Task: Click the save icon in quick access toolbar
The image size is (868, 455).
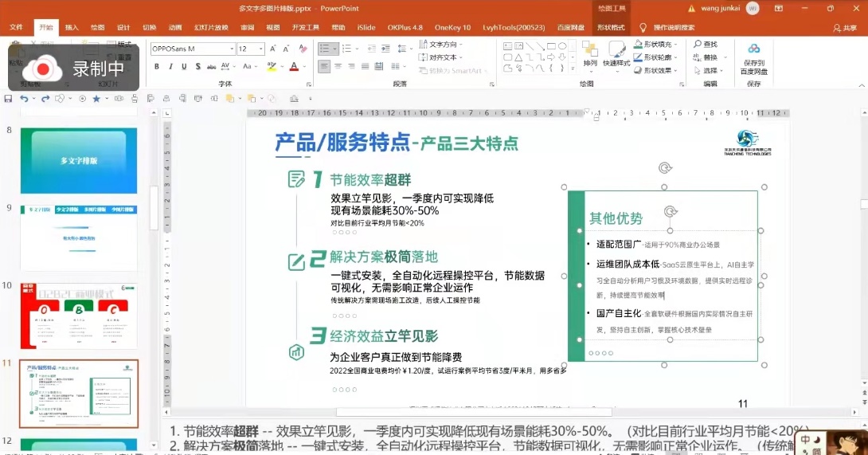Action: (9, 99)
